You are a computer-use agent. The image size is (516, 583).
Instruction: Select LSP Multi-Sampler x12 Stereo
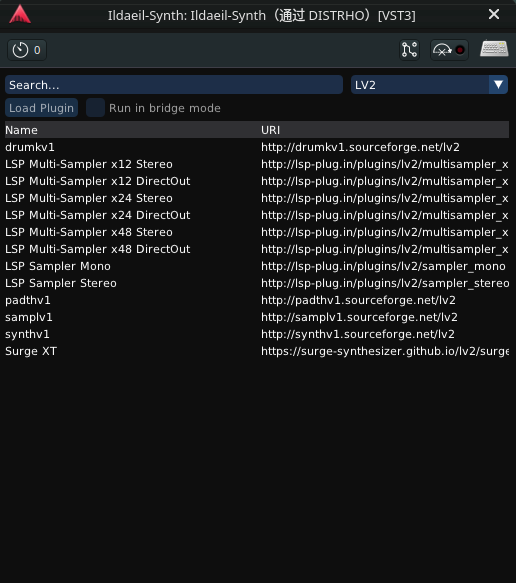(x=257, y=164)
